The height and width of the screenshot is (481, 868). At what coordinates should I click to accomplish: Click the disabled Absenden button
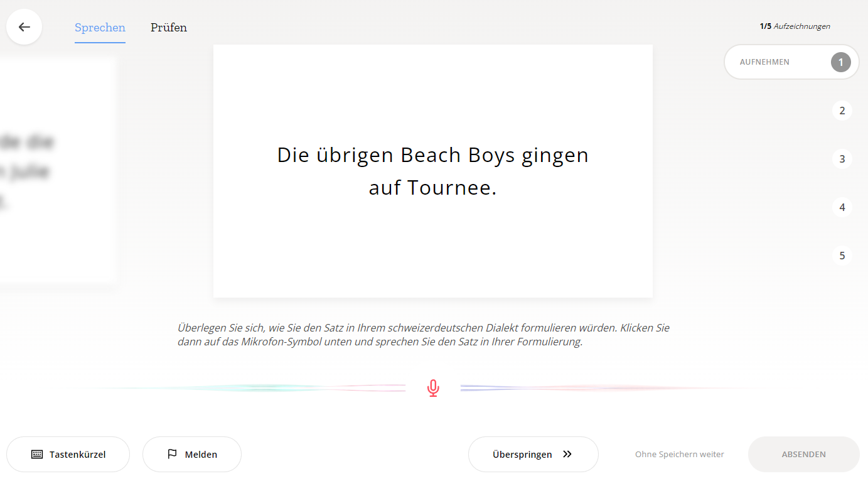point(804,454)
